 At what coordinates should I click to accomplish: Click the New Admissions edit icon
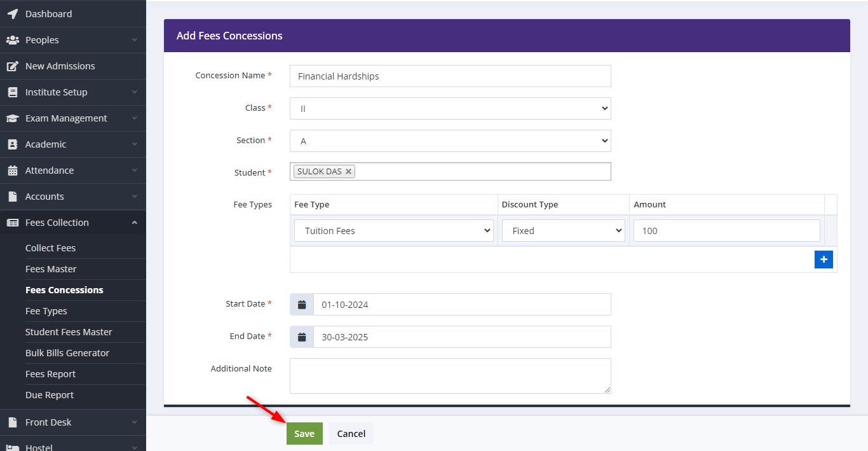[x=12, y=66]
